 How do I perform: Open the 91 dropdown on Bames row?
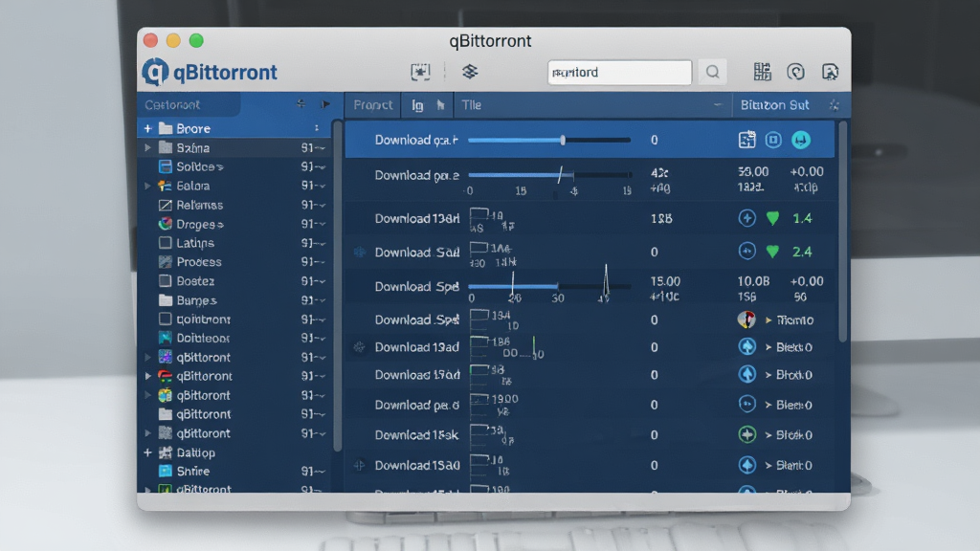click(x=314, y=299)
